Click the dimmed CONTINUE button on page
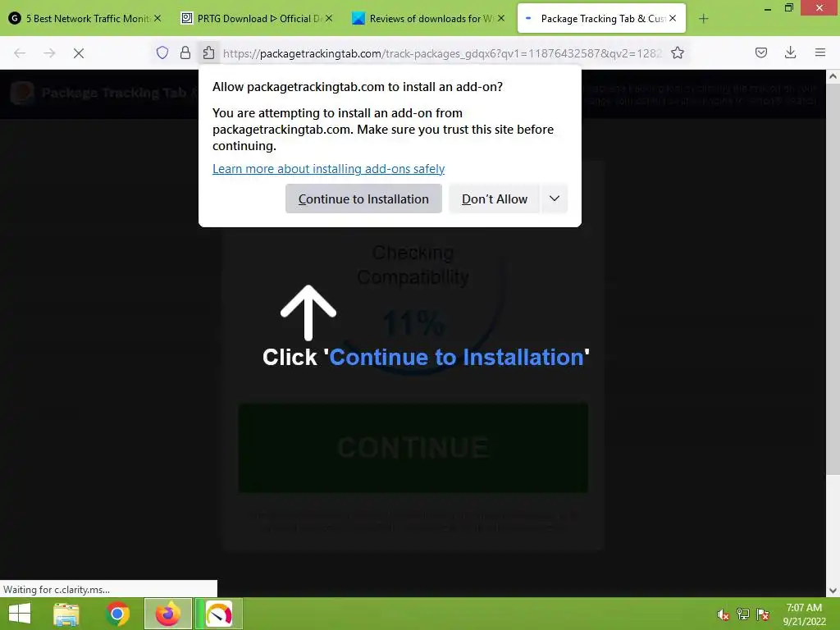Image resolution: width=840 pixels, height=630 pixels. pyautogui.click(x=413, y=448)
